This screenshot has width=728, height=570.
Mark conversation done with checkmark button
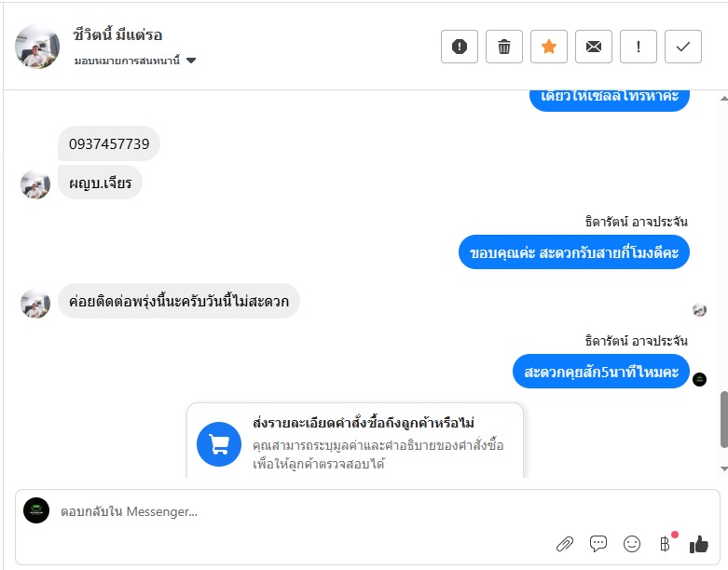pyautogui.click(x=683, y=47)
